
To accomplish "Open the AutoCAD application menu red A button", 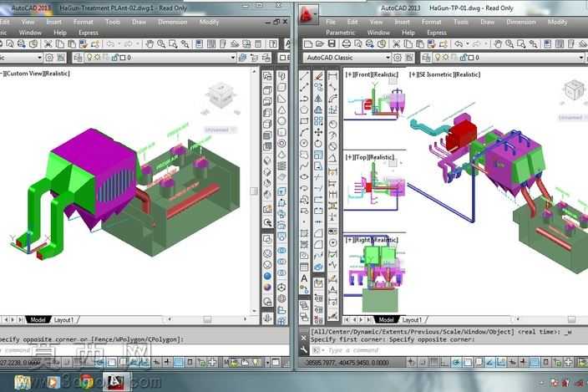I will 307,15.
